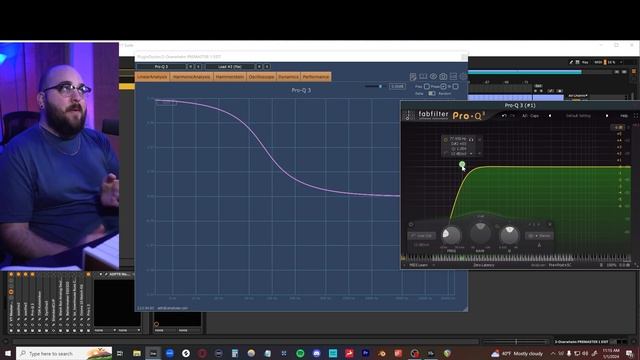Take a snapshot with the camera icon
Viewport: 640px width, 360px height.
[443, 77]
